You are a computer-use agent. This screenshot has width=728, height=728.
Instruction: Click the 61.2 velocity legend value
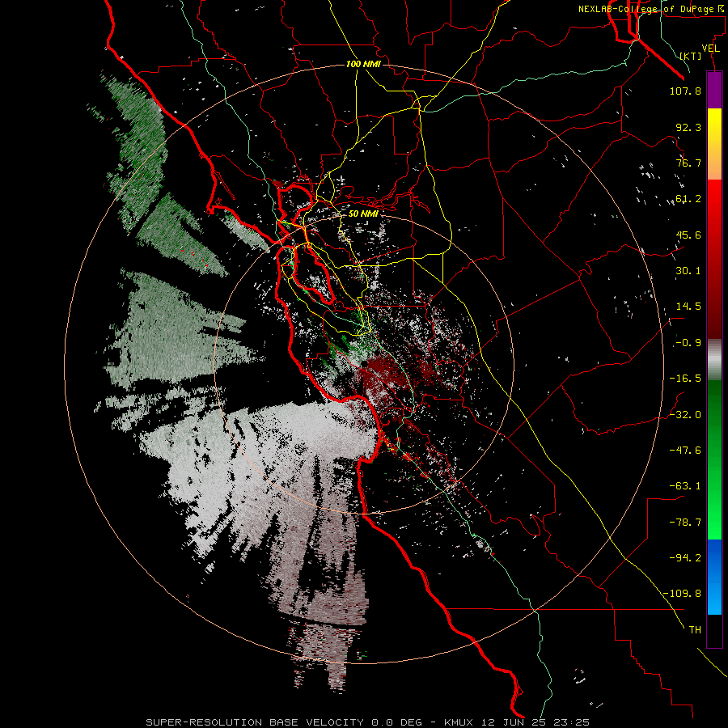tap(688, 199)
